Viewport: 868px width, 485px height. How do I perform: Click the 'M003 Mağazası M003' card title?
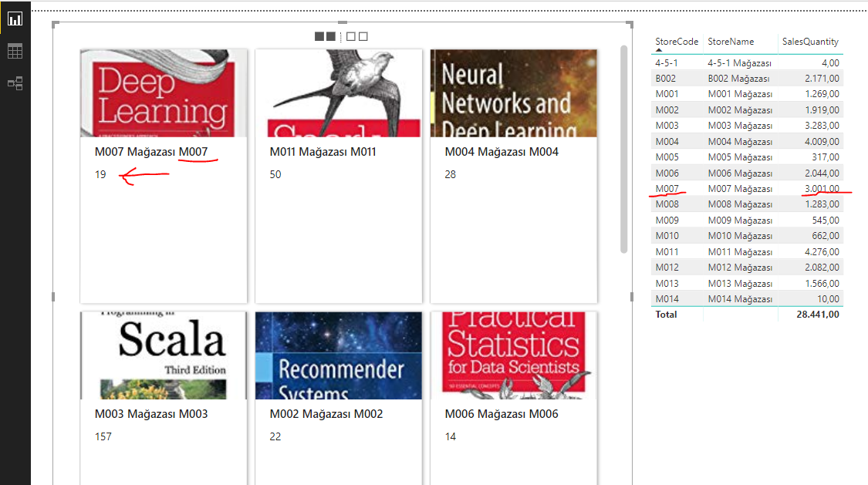[151, 413]
